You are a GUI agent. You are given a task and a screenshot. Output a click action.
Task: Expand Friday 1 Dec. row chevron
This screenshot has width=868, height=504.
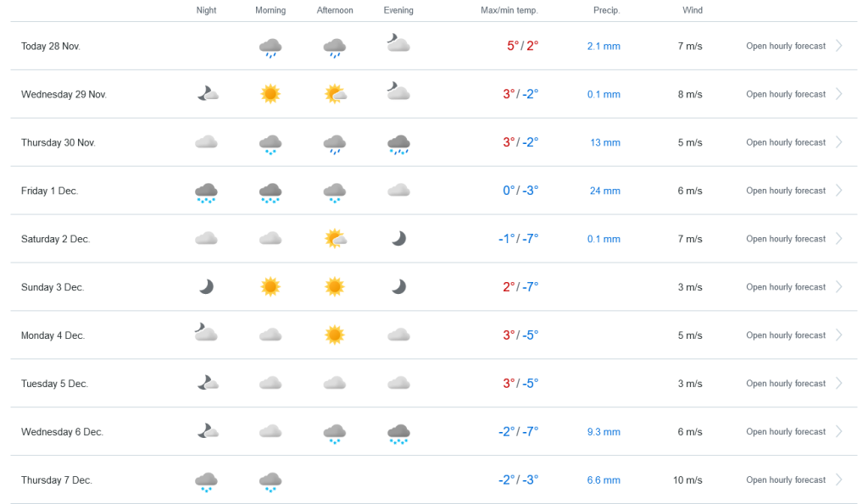[x=839, y=191]
